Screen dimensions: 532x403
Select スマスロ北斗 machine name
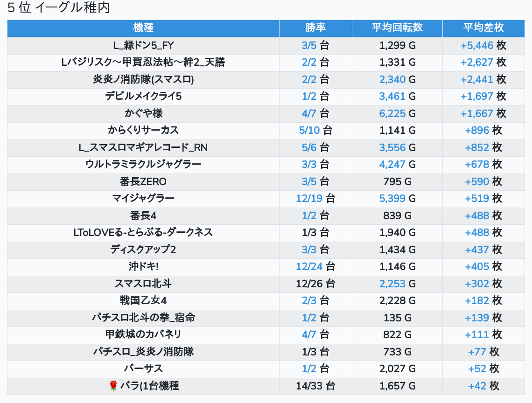tap(143, 284)
